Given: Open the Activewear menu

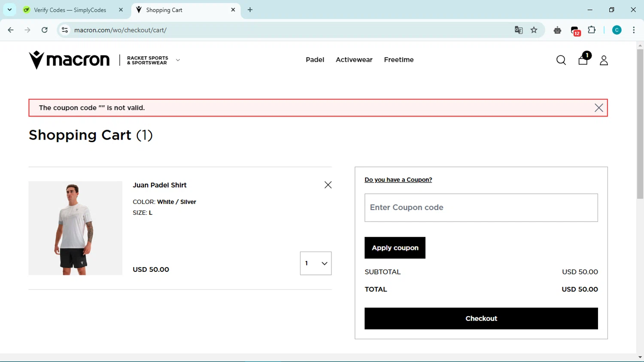Looking at the screenshot, I should point(354,60).
